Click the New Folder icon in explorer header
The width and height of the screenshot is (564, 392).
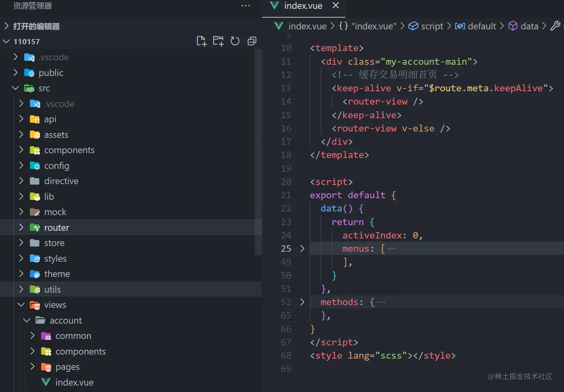point(218,41)
